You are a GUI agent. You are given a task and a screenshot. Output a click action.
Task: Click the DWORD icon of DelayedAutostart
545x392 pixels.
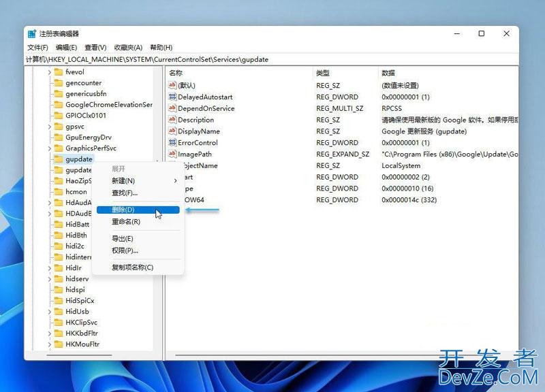(x=172, y=97)
